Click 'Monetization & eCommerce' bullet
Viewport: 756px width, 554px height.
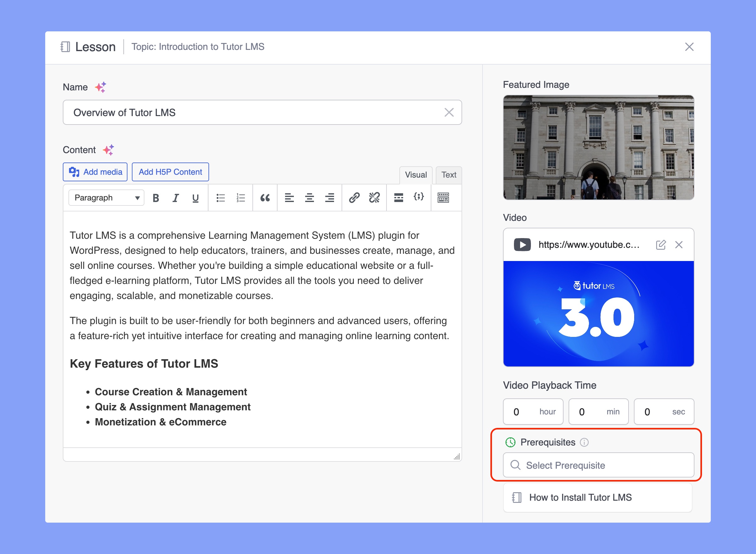[x=160, y=422]
